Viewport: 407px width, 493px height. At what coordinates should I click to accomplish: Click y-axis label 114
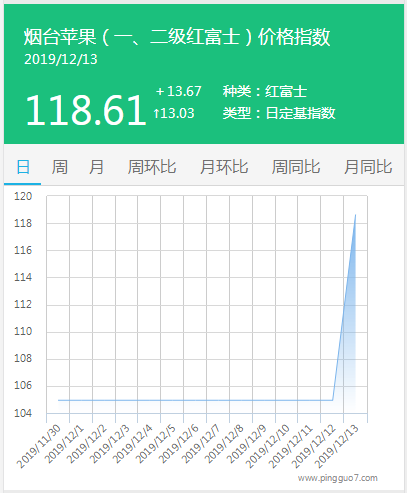coord(23,277)
